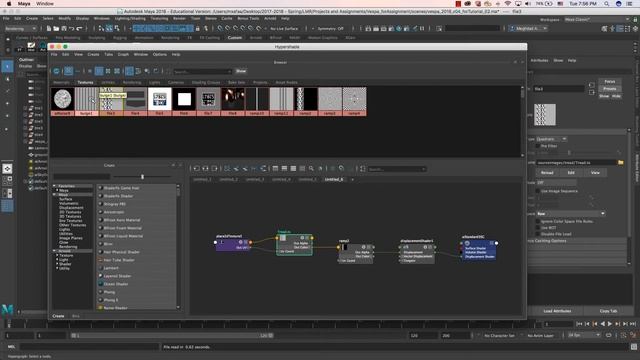Click the Edit button for file texture
This screenshot has width=640, height=360.
point(571,173)
